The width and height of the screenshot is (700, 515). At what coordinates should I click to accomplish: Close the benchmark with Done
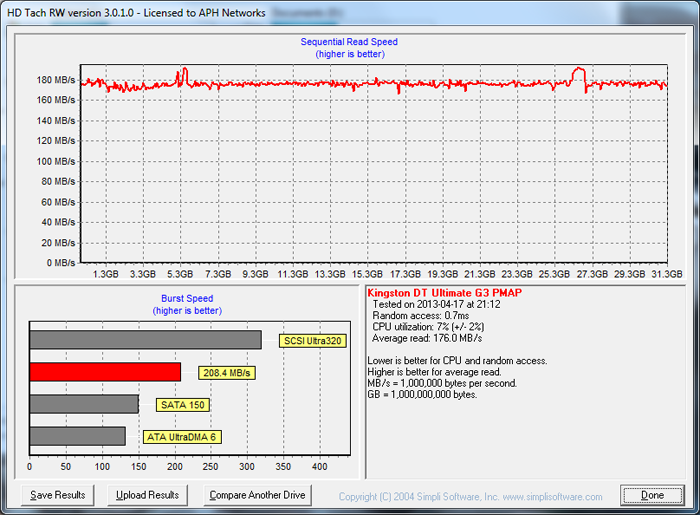tap(652, 496)
